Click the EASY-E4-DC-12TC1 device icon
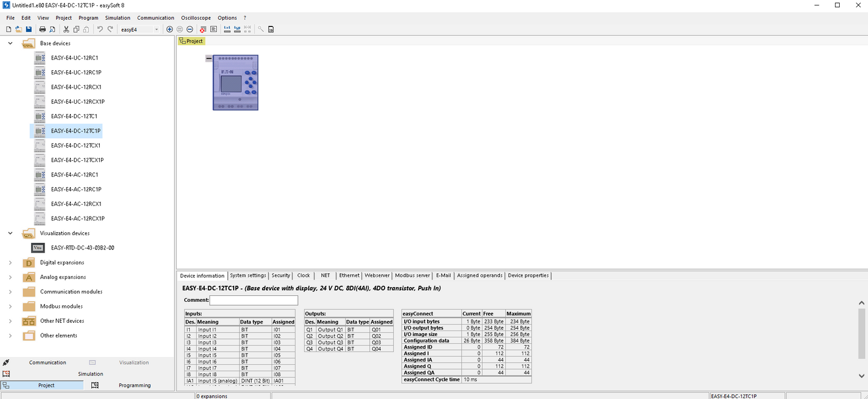The image size is (868, 399). tap(40, 116)
